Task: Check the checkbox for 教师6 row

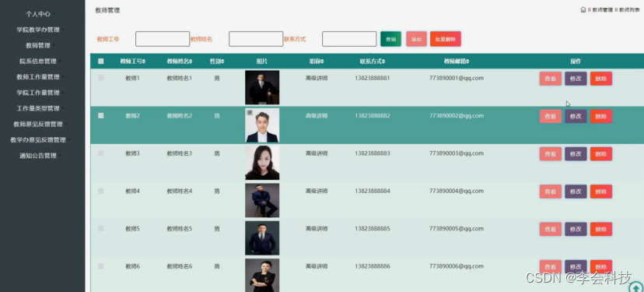Action: tap(100, 266)
